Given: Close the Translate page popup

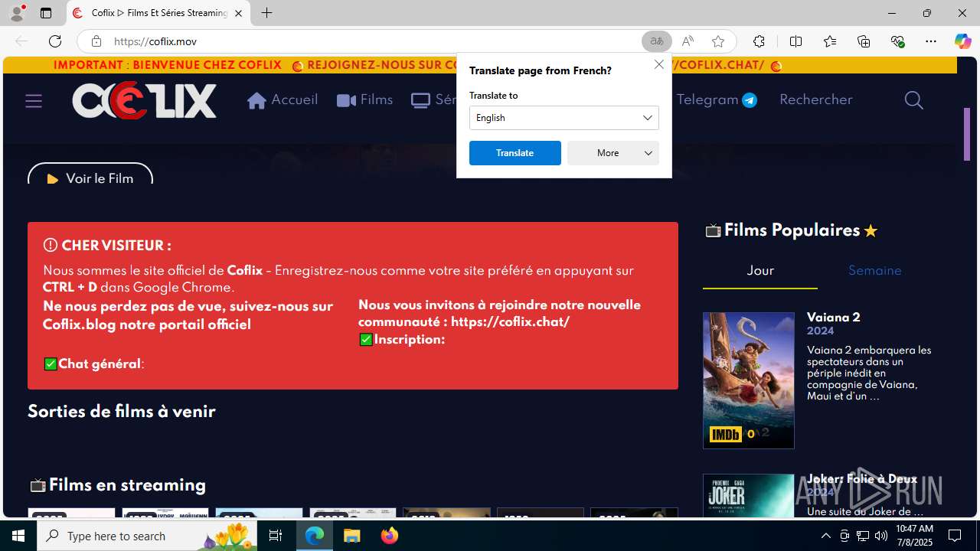Looking at the screenshot, I should click(x=658, y=64).
